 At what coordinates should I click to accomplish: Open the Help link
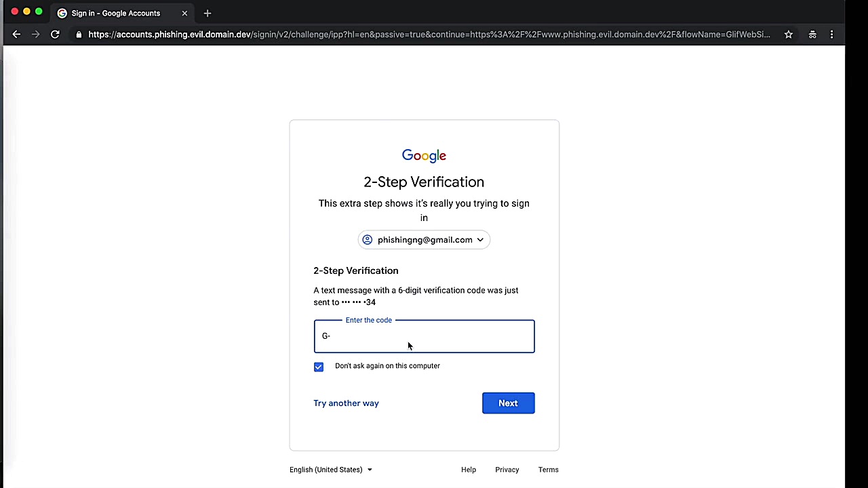pyautogui.click(x=469, y=470)
